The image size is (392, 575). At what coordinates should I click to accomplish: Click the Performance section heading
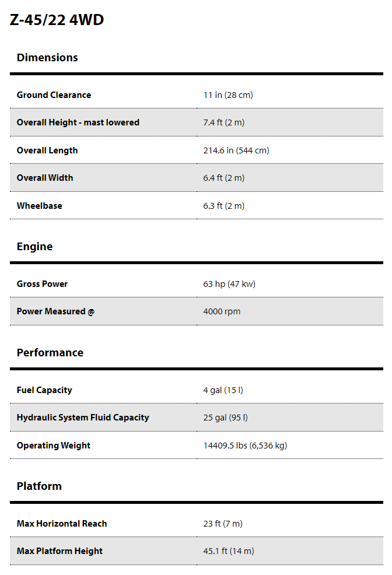(x=50, y=353)
